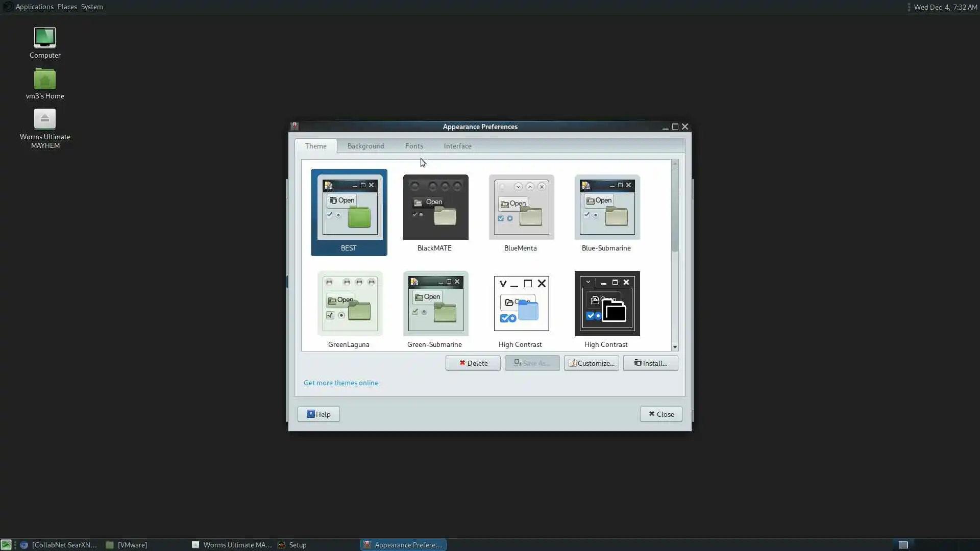This screenshot has width=980, height=551.
Task: Pick the GreenLaguna theme icon
Action: click(x=350, y=304)
